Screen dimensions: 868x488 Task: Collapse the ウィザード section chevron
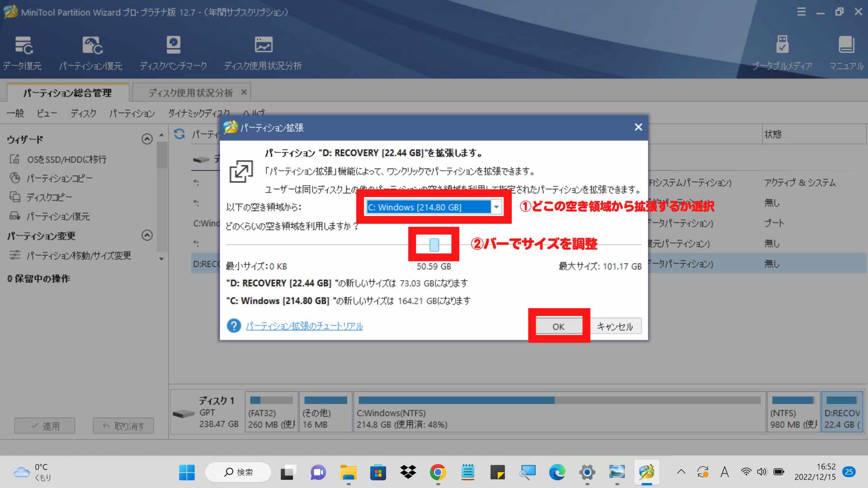[x=147, y=139]
